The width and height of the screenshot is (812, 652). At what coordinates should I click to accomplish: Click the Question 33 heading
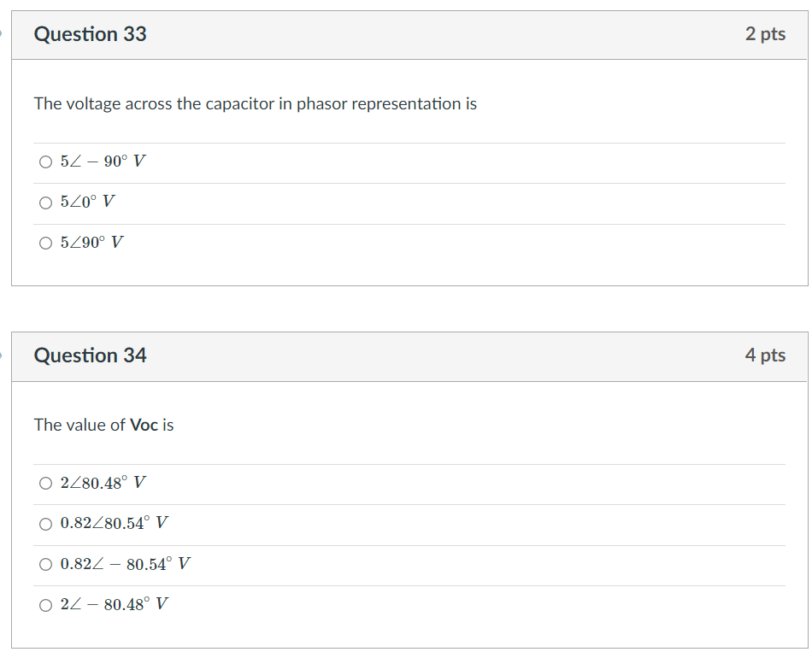pyautogui.click(x=90, y=34)
